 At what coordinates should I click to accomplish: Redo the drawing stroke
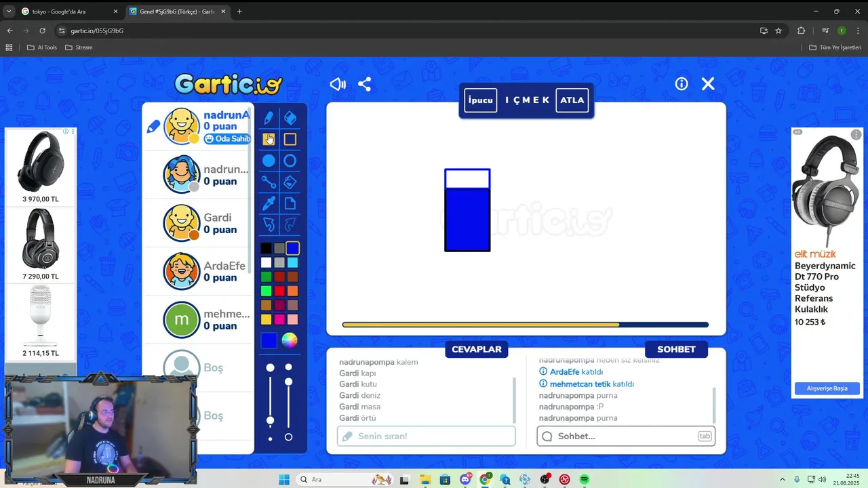pyautogui.click(x=290, y=224)
